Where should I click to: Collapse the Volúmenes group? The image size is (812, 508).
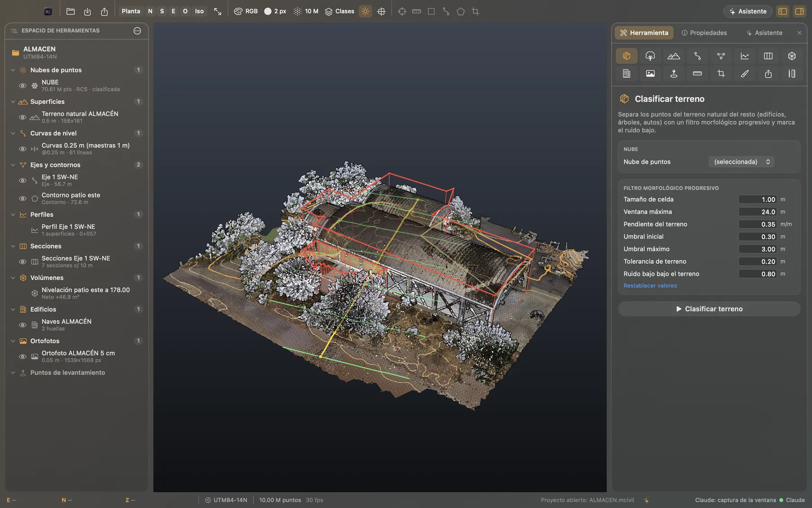click(13, 278)
